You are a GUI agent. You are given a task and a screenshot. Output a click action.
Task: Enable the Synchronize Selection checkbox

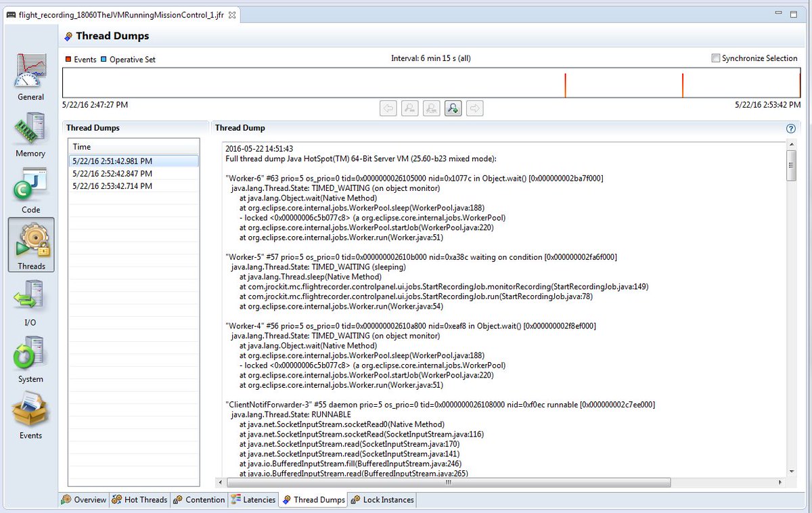point(715,58)
